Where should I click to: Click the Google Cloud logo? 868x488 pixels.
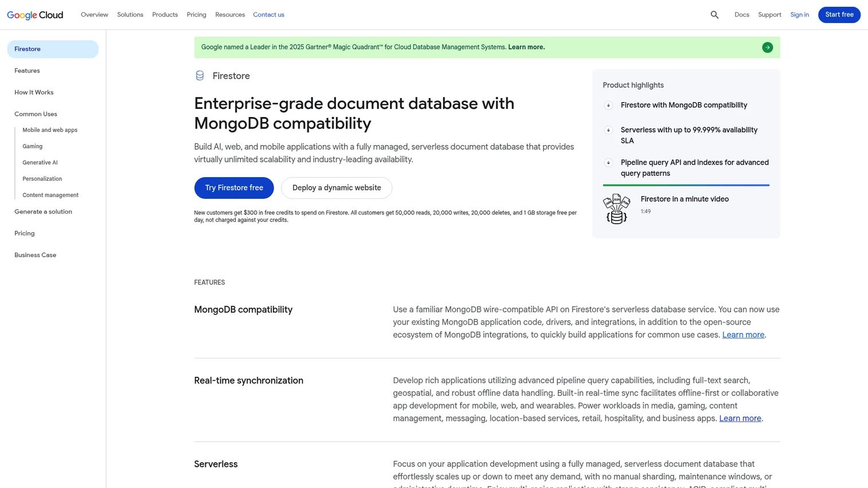pos(35,15)
